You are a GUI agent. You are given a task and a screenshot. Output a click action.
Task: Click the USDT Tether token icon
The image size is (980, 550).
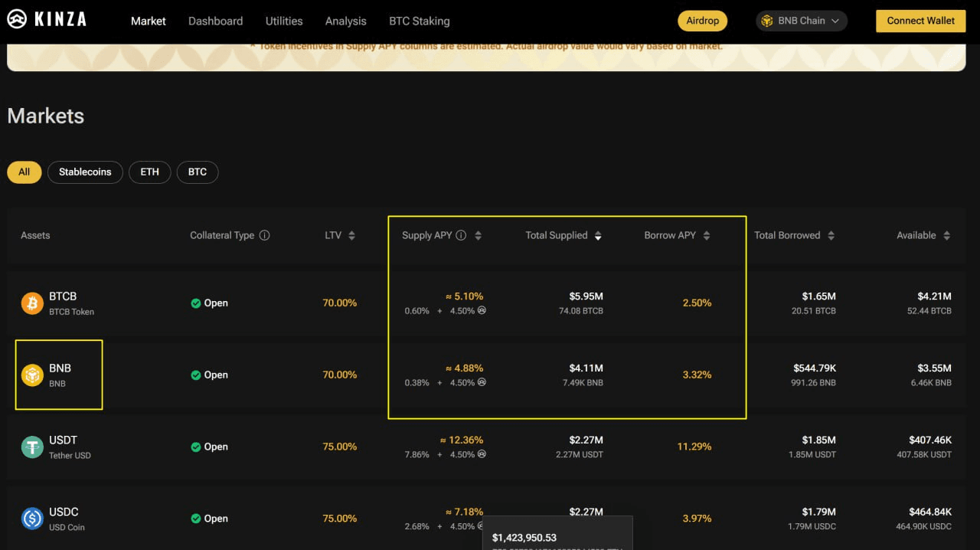coord(32,447)
